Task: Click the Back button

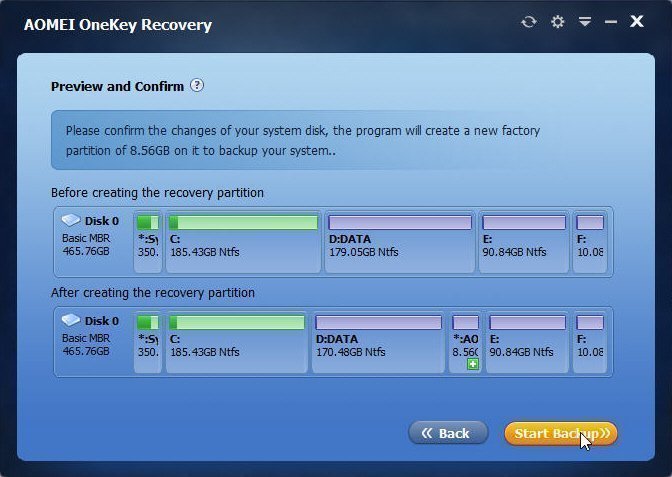Action: click(x=448, y=433)
